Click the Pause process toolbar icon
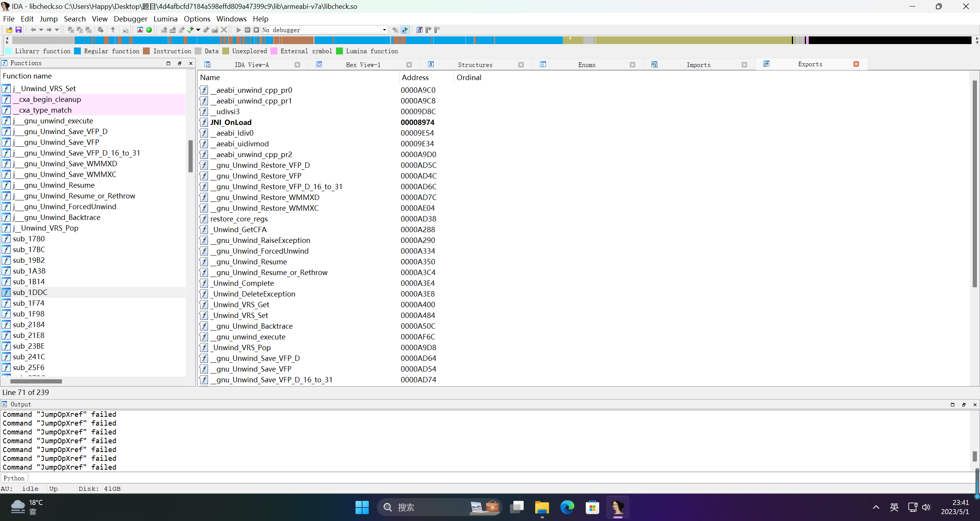Viewport: 980px width, 521px height. [x=247, y=30]
